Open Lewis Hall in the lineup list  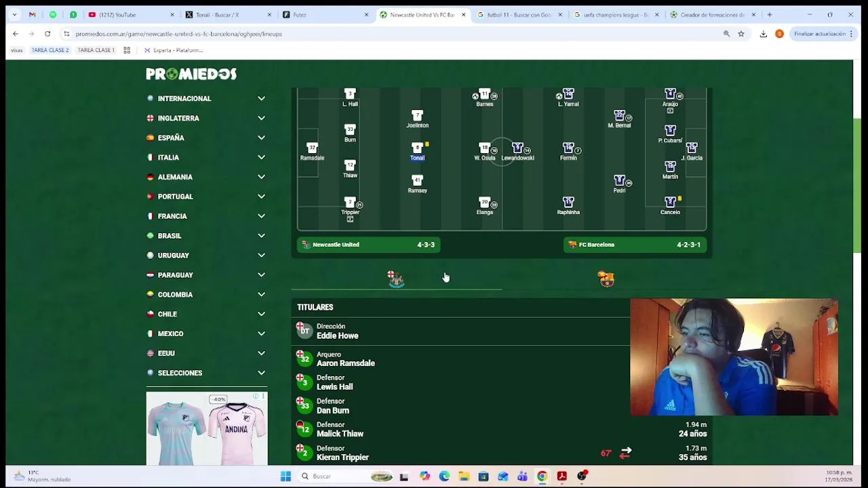click(334, 387)
